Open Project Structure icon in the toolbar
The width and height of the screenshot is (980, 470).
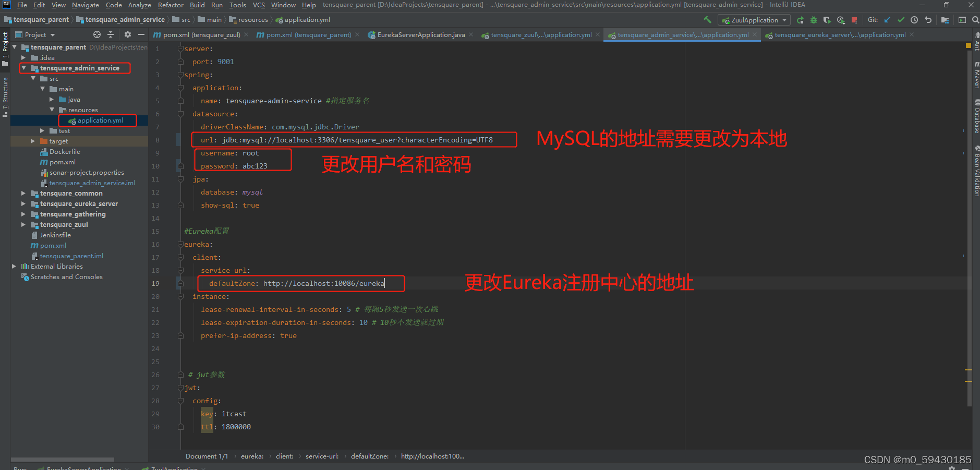pyautogui.click(x=945, y=20)
